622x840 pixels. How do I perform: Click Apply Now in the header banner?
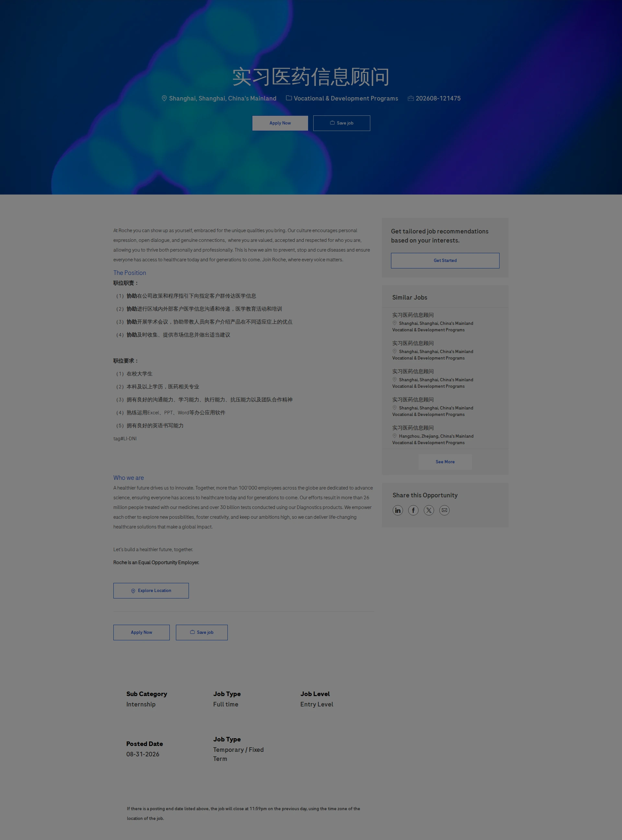point(280,123)
